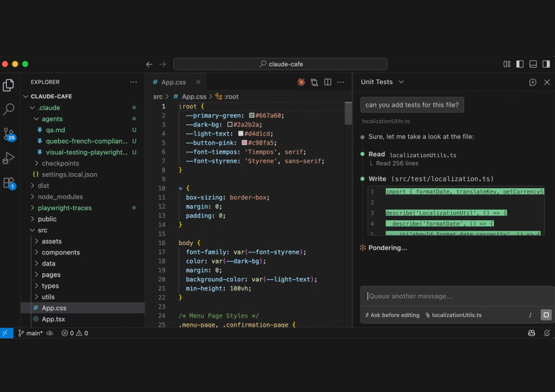
Task: Toggle the primary sidebar visibility
Action: pos(520,64)
